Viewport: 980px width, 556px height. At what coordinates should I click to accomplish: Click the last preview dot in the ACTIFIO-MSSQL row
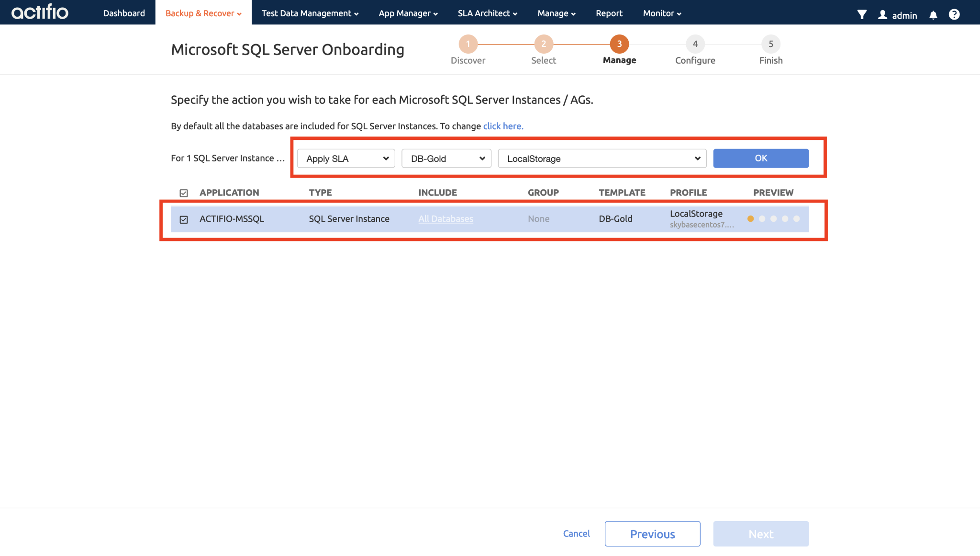796,219
